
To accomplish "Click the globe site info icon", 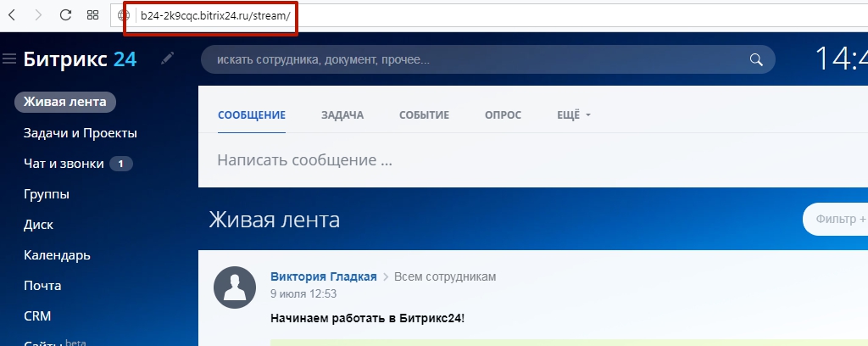I will (x=124, y=15).
